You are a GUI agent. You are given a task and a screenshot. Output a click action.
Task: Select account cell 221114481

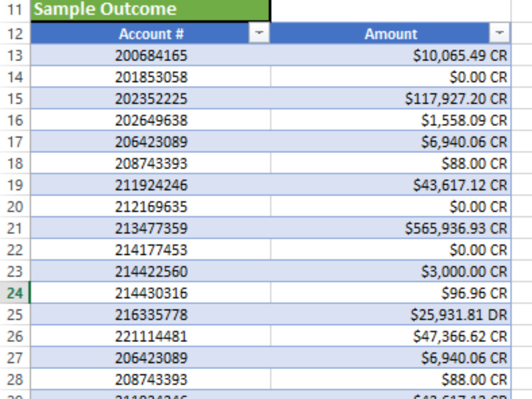(x=151, y=336)
